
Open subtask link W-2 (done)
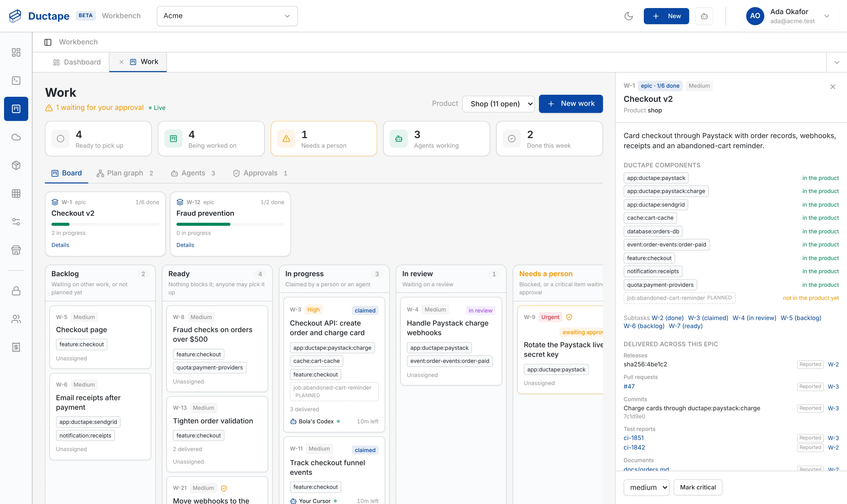point(667,318)
